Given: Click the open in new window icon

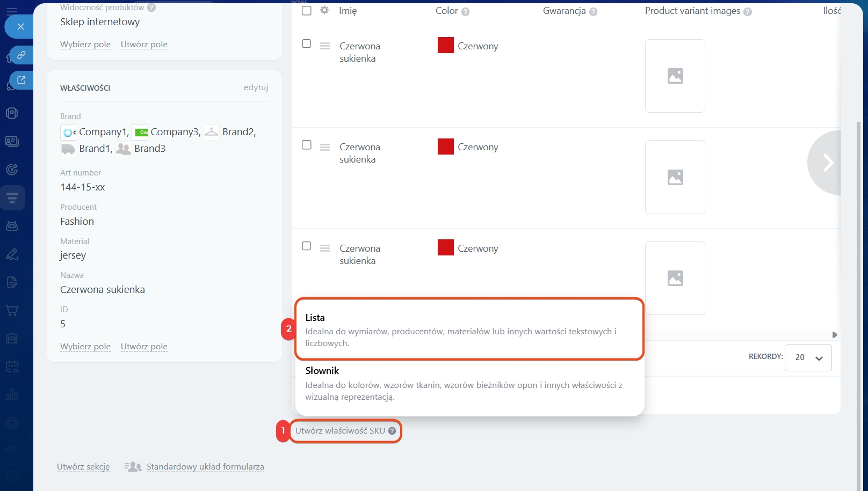Looking at the screenshot, I should click(x=21, y=80).
